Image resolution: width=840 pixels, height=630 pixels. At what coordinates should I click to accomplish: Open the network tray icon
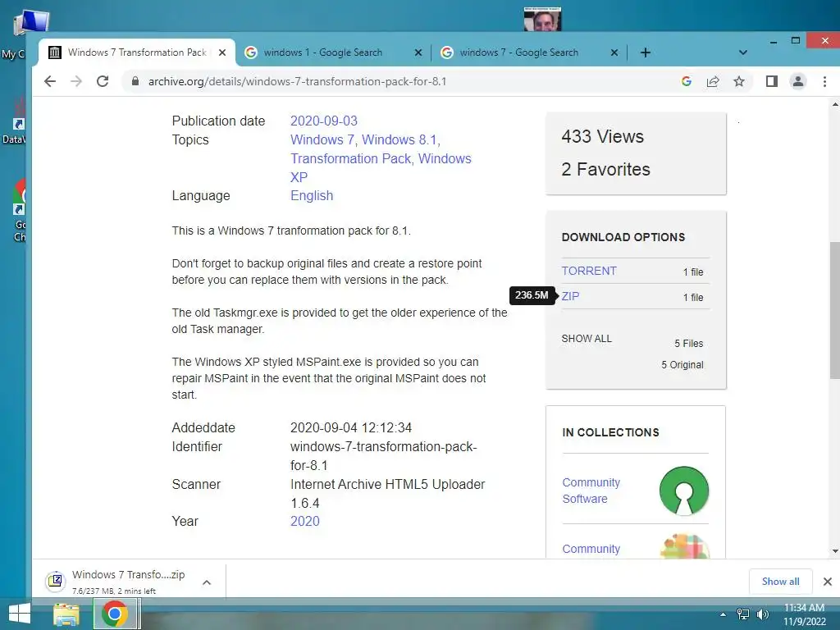click(x=742, y=614)
